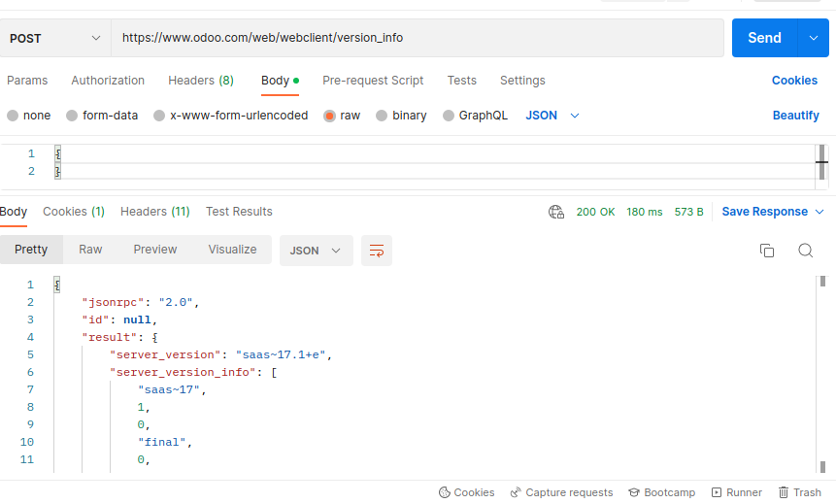Click the blue Send button

pyautogui.click(x=764, y=38)
